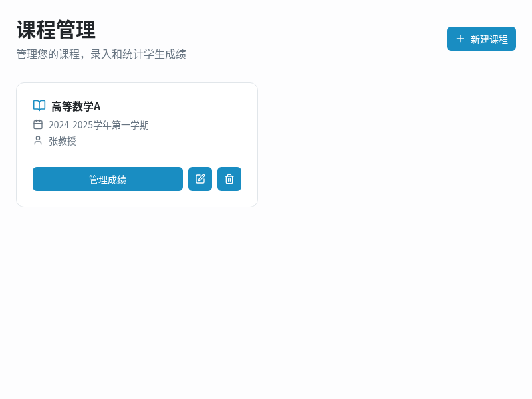Click the calendar icon before the semester text
Image resolution: width=532 pixels, height=399 pixels.
coord(38,124)
